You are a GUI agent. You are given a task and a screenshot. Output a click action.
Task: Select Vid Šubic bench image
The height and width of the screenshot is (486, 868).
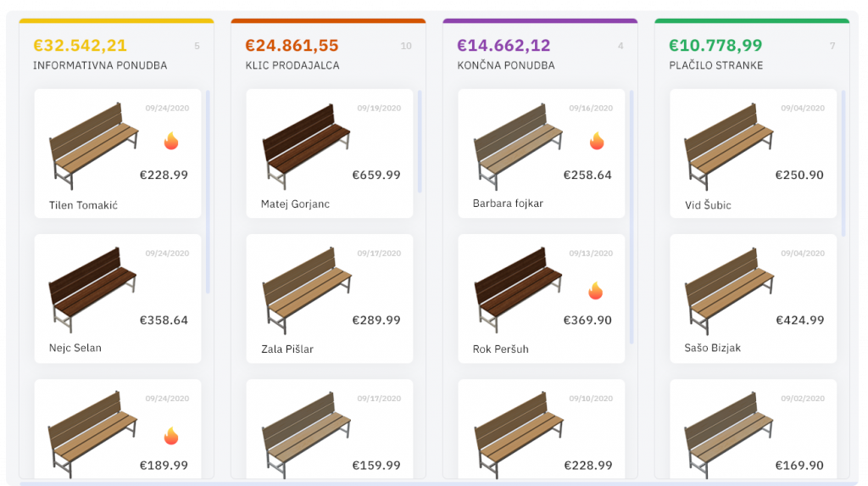[x=728, y=146]
